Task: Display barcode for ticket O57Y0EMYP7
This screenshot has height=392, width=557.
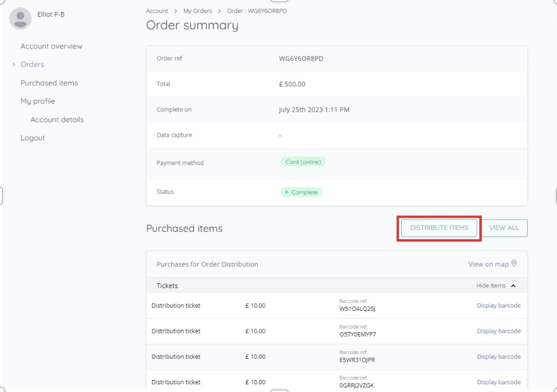Action: point(498,331)
